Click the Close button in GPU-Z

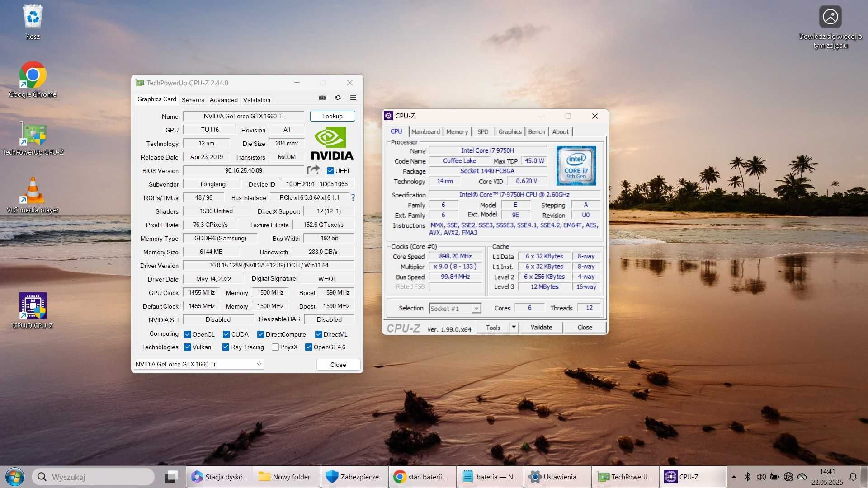tap(338, 365)
